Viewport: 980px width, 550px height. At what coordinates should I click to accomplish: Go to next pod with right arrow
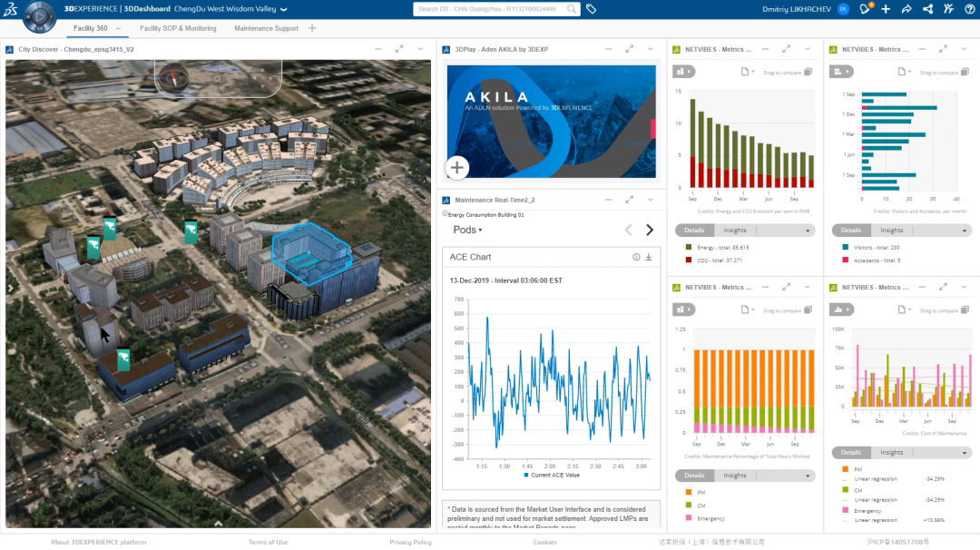(650, 230)
